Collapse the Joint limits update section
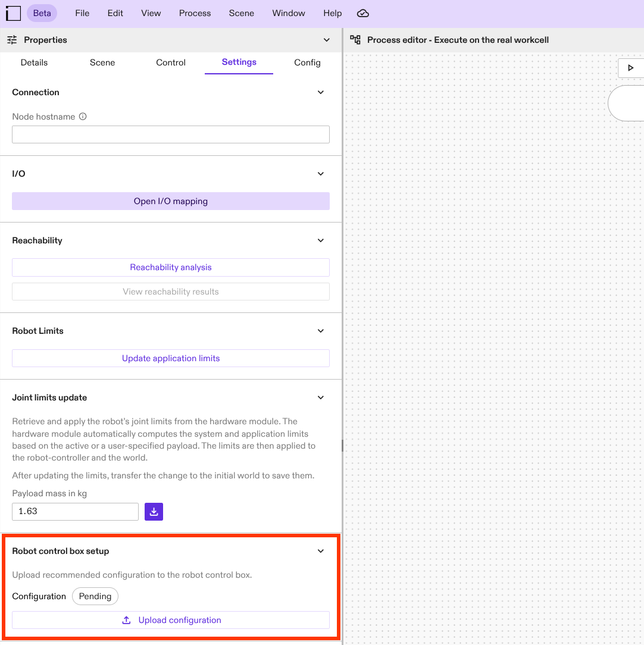This screenshot has width=644, height=645. pos(321,397)
